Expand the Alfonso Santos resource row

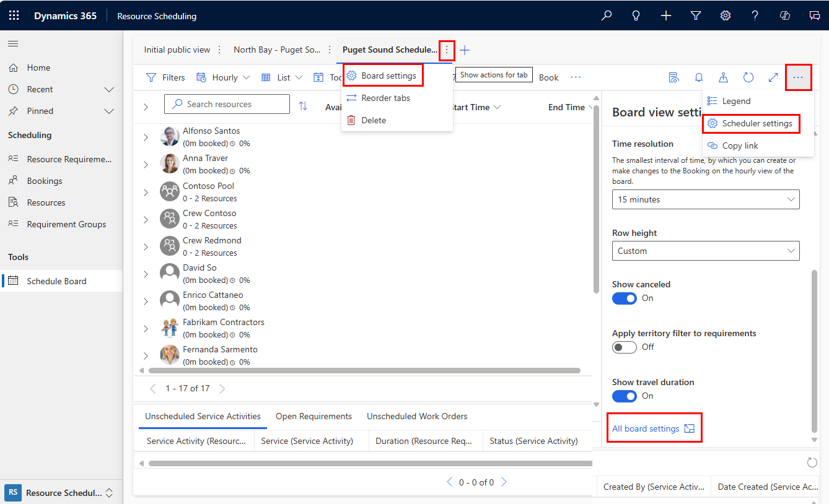[x=146, y=137]
